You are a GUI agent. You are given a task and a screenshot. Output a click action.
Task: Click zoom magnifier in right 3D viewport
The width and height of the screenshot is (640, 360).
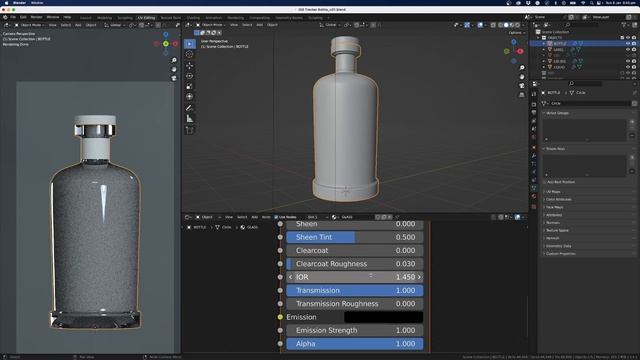(x=522, y=68)
